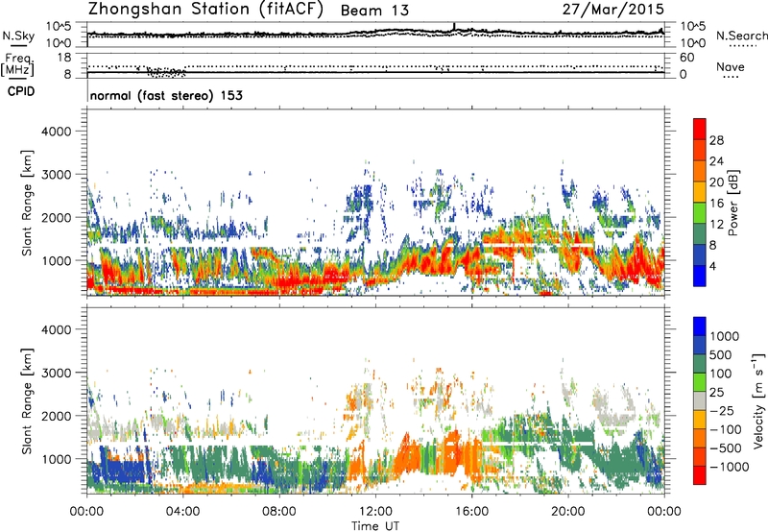Click the 'Velocity [m s-1]' colorbar label

(758, 400)
